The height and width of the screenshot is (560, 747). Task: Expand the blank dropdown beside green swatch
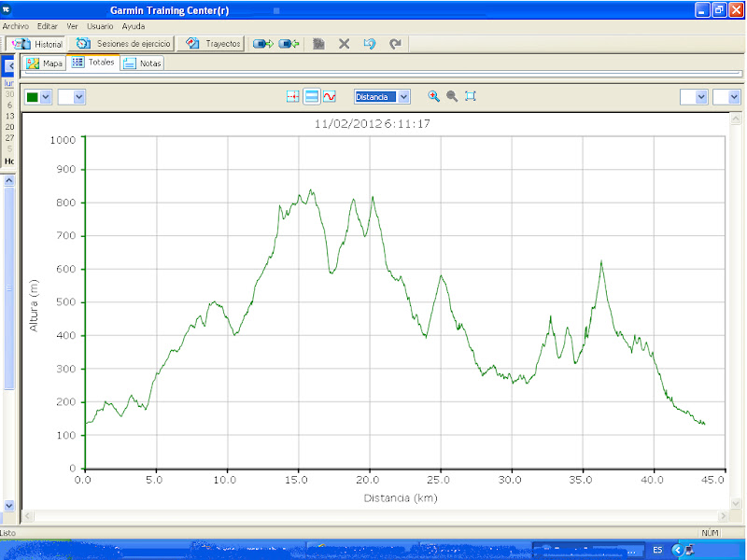coord(79,97)
